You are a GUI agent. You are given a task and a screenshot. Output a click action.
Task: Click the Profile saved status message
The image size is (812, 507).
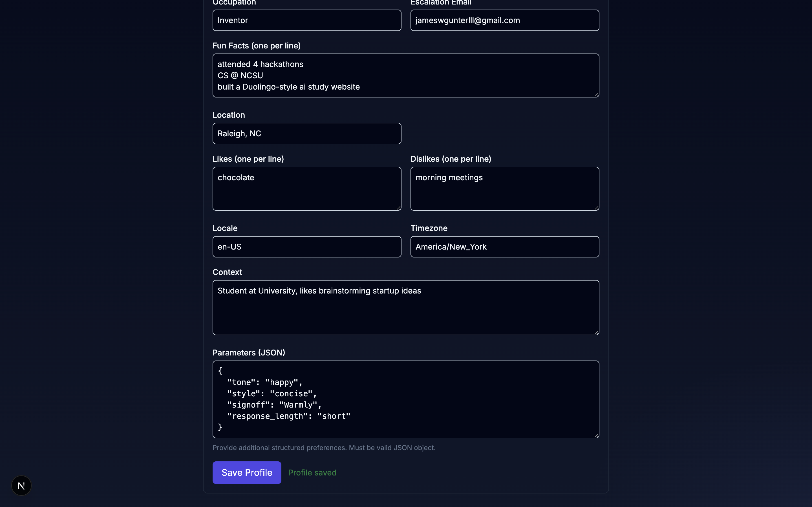tap(312, 472)
